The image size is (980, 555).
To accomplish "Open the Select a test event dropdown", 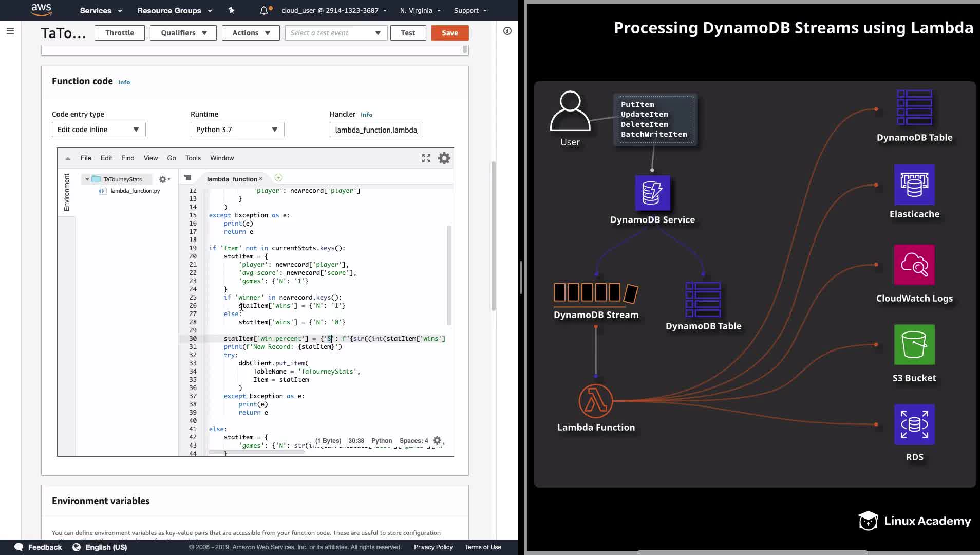I will (x=335, y=33).
